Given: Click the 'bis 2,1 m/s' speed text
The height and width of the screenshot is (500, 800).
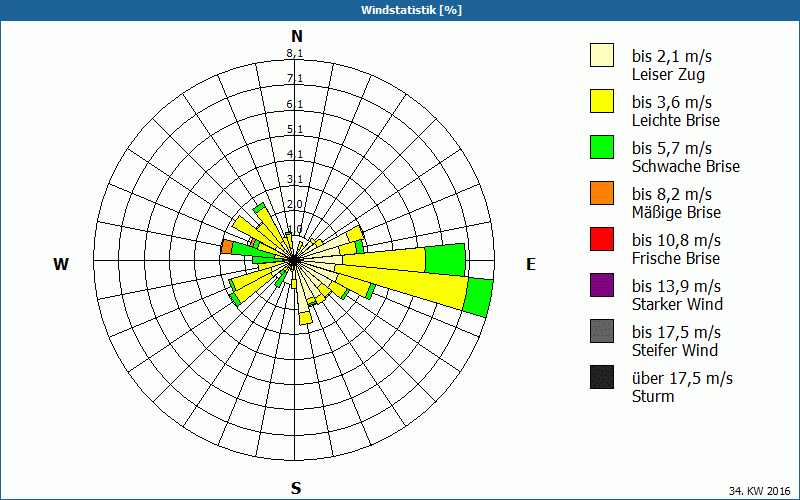Looking at the screenshot, I should [672, 56].
